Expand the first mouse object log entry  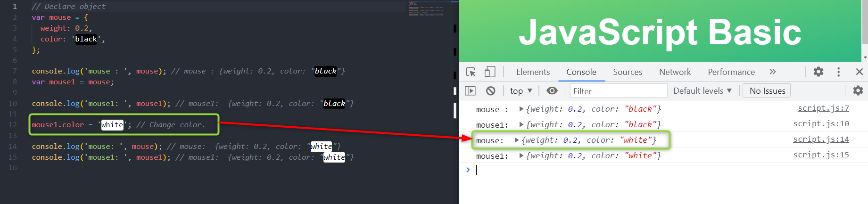coord(521,109)
